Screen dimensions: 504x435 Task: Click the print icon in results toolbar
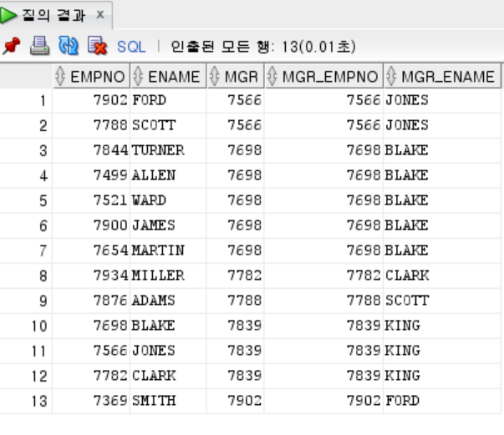click(39, 46)
